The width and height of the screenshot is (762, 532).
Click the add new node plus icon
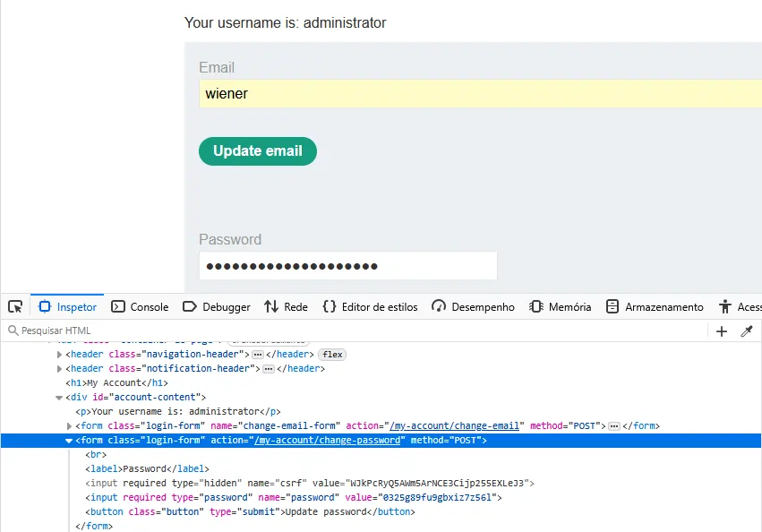point(722,331)
